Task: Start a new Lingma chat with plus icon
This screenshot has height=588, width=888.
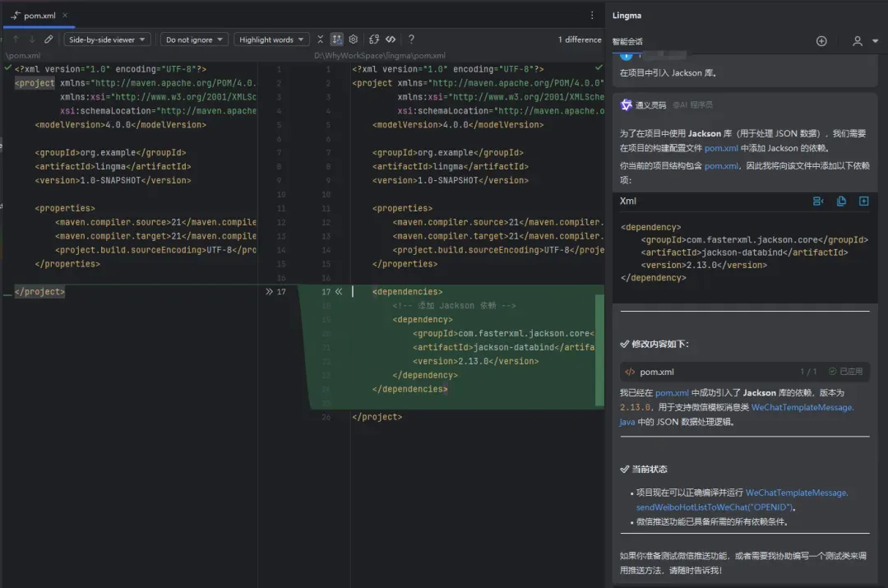Action: tap(821, 41)
